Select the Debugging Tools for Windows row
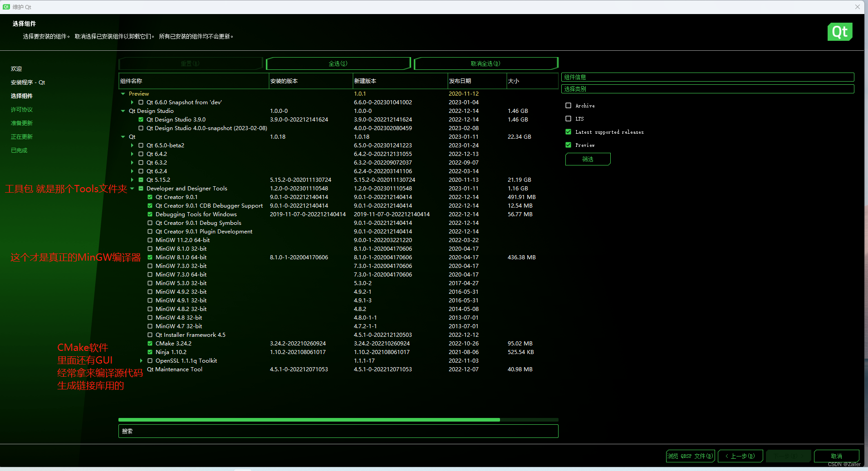 point(338,214)
